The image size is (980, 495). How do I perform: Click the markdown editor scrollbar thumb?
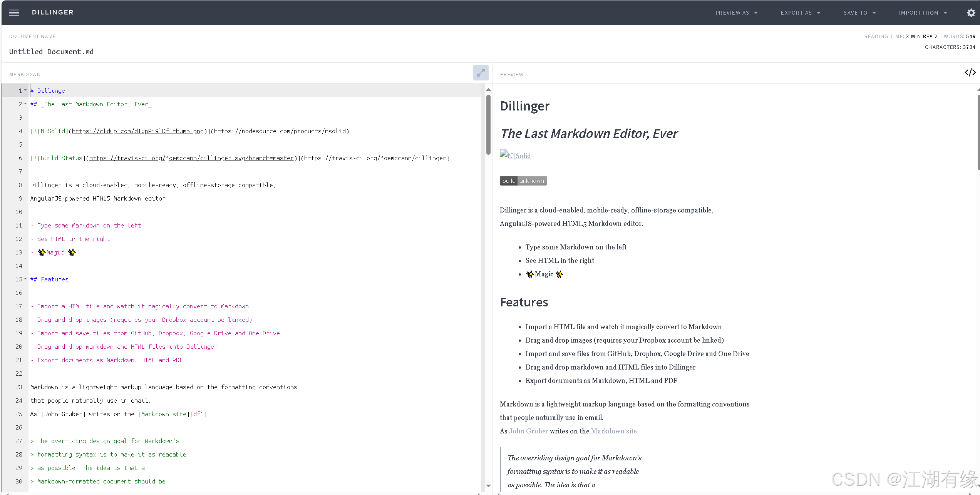click(x=488, y=125)
